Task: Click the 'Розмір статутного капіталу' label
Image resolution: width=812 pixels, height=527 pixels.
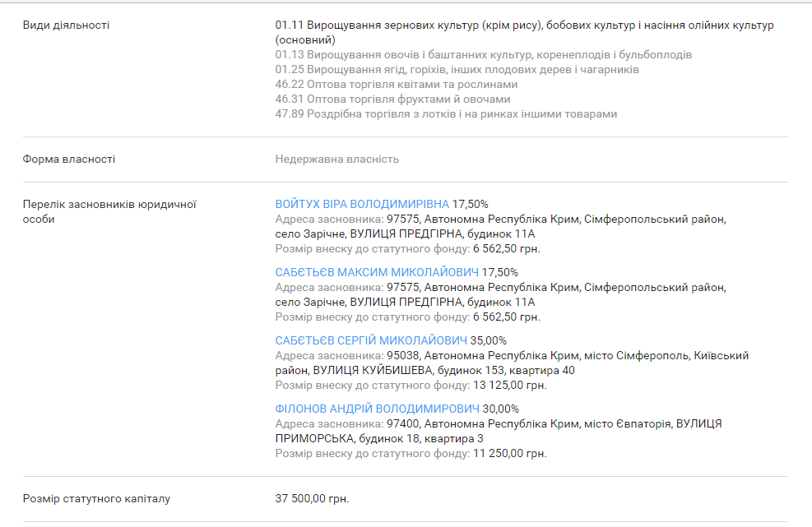Action: (96, 499)
